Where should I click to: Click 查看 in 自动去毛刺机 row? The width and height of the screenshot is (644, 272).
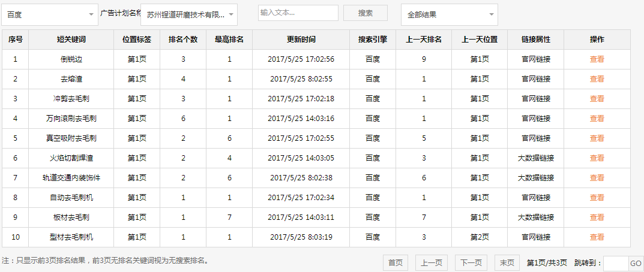pos(597,197)
